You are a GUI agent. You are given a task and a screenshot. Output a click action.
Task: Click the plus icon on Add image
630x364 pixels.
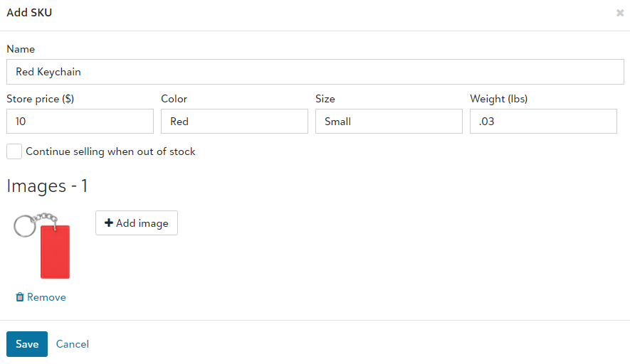109,223
